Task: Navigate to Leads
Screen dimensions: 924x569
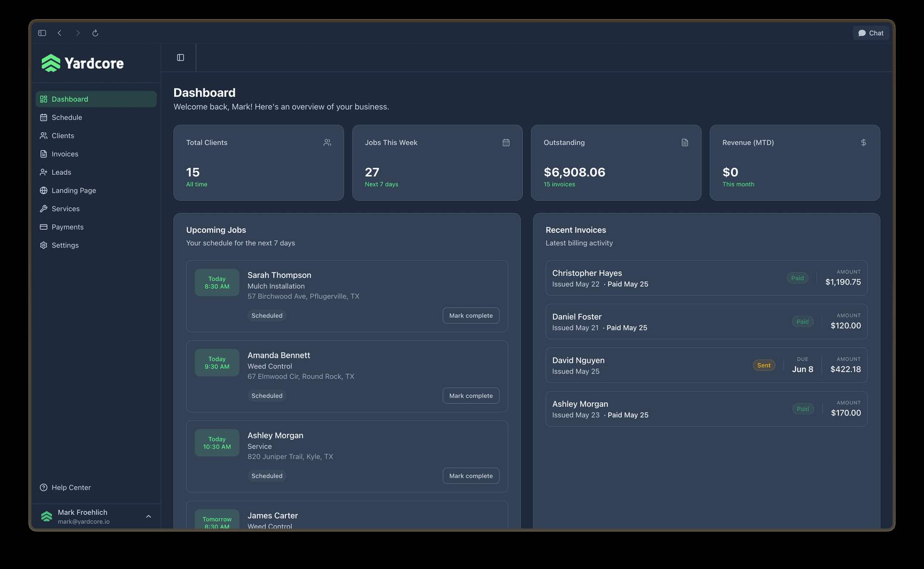Action: pyautogui.click(x=96, y=172)
